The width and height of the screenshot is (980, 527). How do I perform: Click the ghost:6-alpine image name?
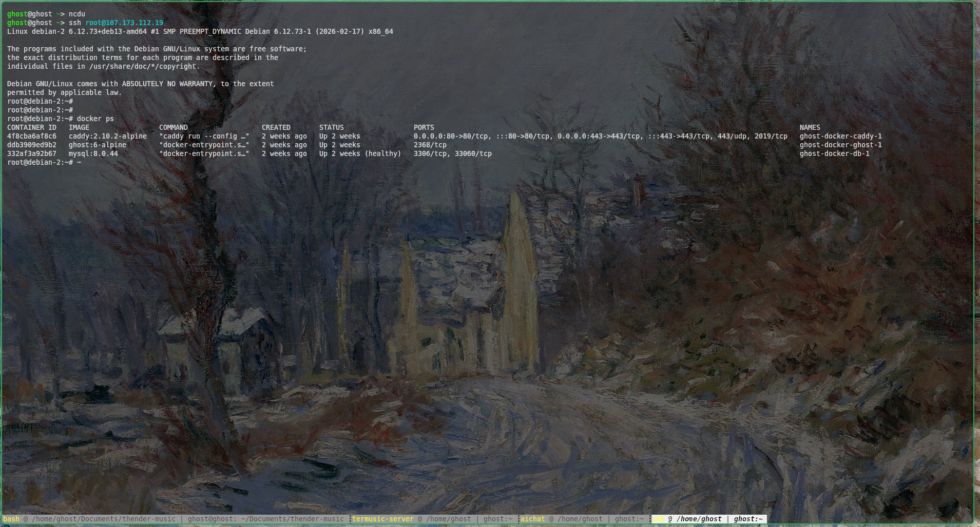tap(98, 145)
